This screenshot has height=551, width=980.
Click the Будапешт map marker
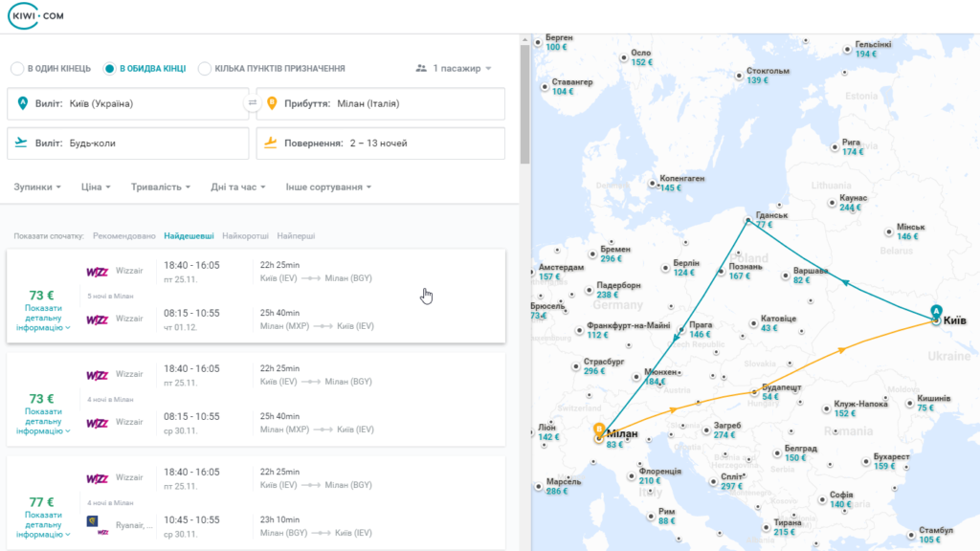click(754, 392)
